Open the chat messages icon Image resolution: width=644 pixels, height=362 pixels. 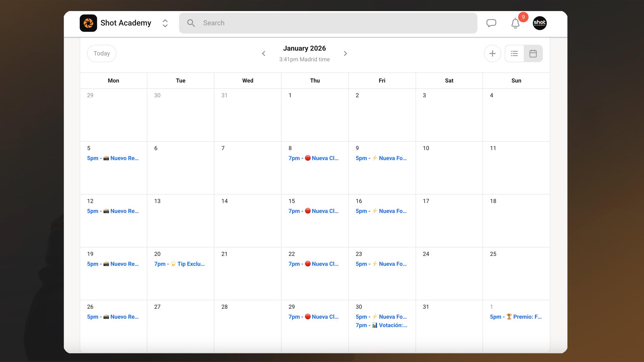click(x=491, y=23)
